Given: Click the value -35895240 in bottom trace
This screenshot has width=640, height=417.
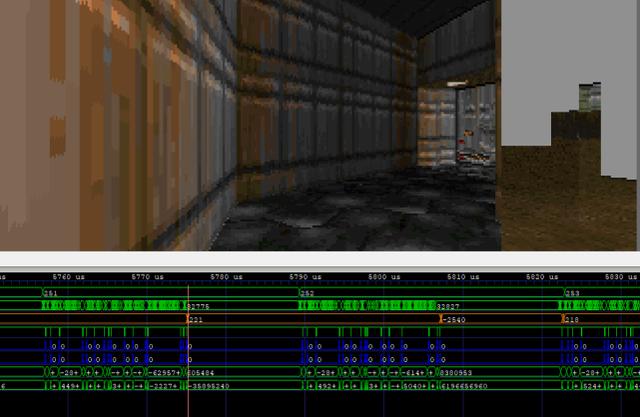Looking at the screenshot, I should click(x=209, y=386).
